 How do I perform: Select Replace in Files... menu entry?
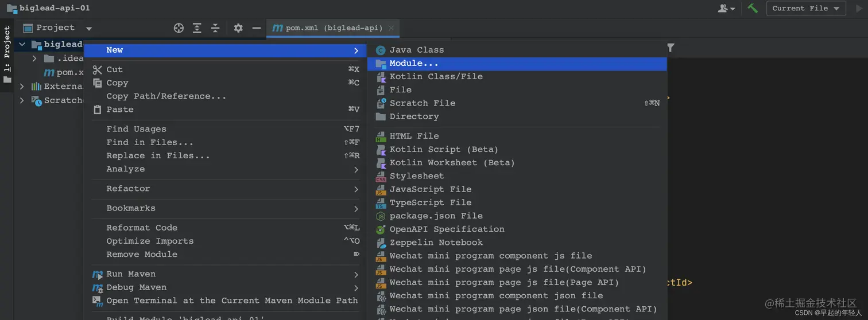pyautogui.click(x=225, y=155)
